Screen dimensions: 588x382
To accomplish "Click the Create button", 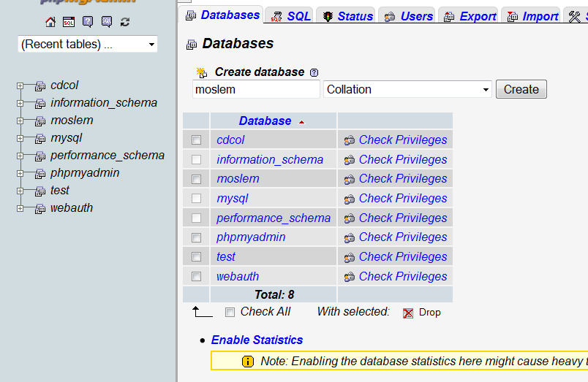I will click(521, 90).
